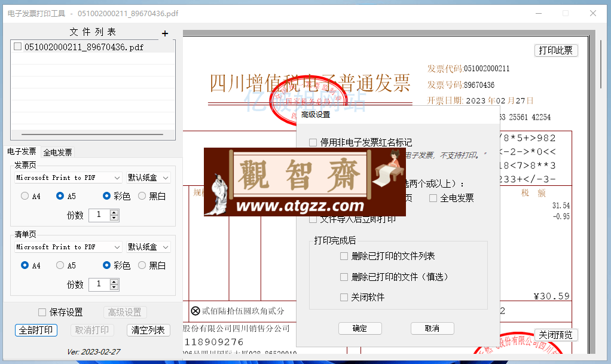Screen dimensions: 611x364
Task: Decrease 清单页 copies with down arrow
Action: coord(114,287)
